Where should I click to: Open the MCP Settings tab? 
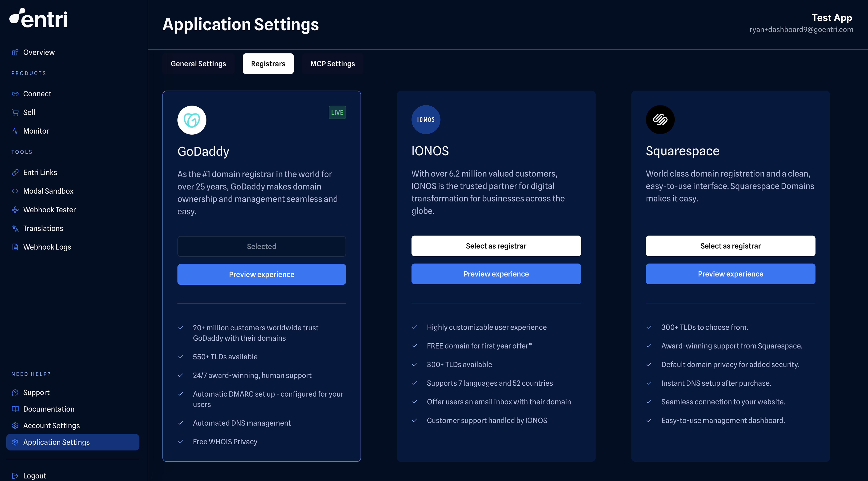[333, 64]
